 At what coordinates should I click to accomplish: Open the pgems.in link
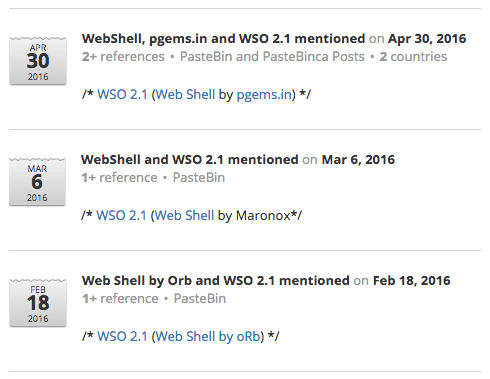point(264,95)
